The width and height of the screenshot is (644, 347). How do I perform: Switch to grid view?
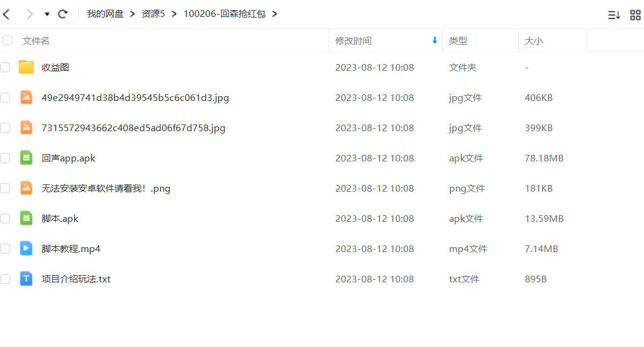[636, 15]
